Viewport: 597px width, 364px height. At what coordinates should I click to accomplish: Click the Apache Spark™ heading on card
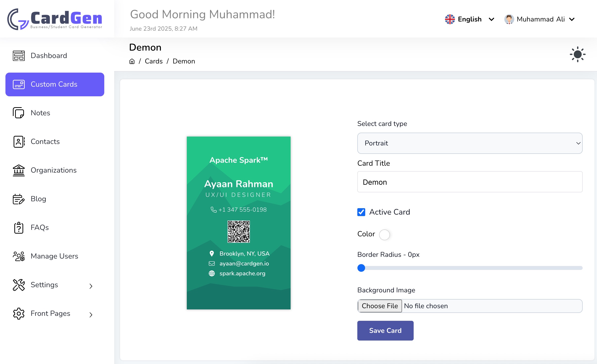pos(238,160)
